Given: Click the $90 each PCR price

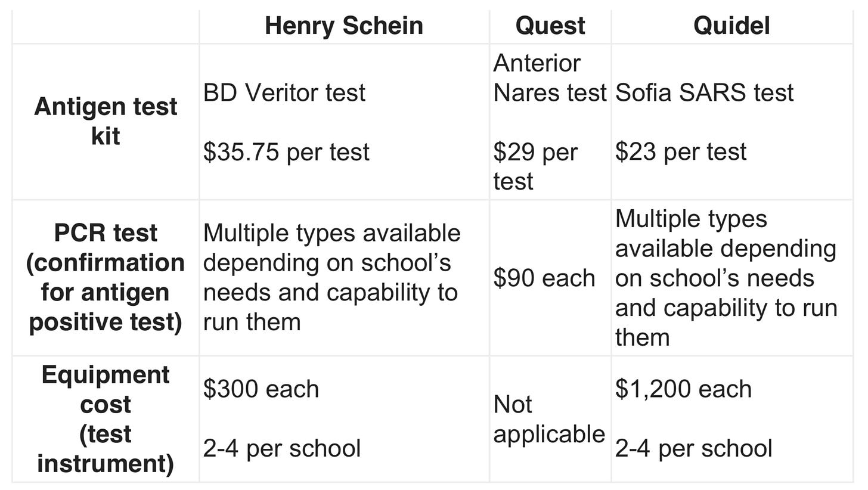Looking at the screenshot, I should point(544,278).
